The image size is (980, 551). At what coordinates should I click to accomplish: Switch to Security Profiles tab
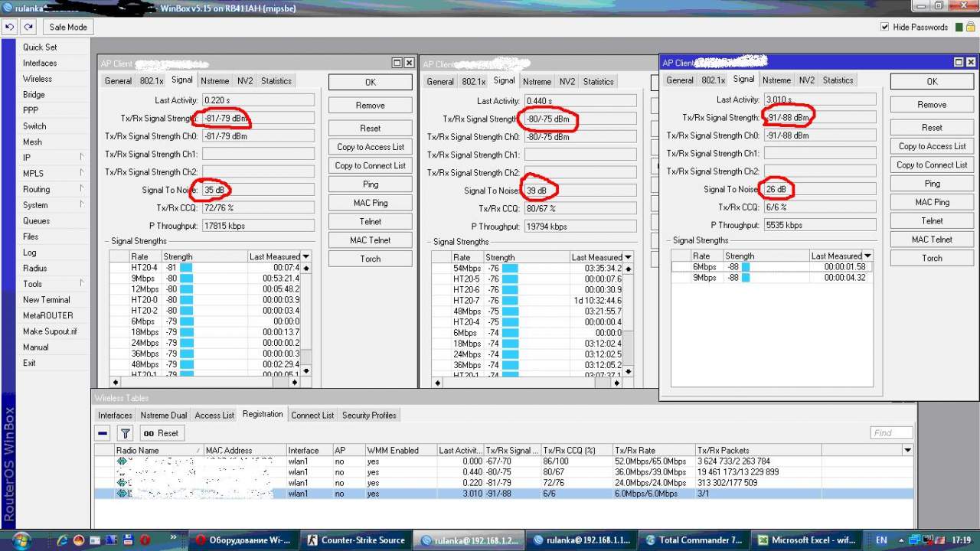click(x=369, y=415)
